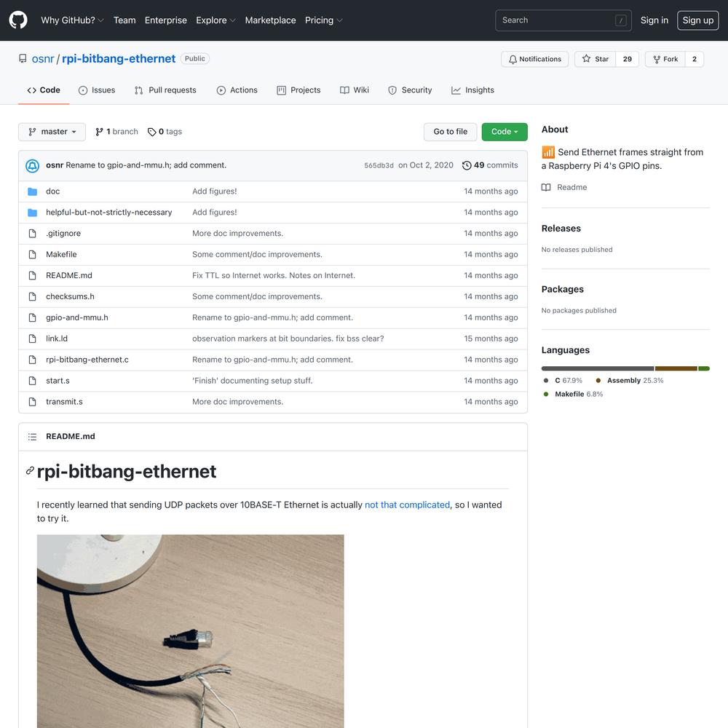Open the Wiki tab
The image size is (728, 728).
point(355,90)
